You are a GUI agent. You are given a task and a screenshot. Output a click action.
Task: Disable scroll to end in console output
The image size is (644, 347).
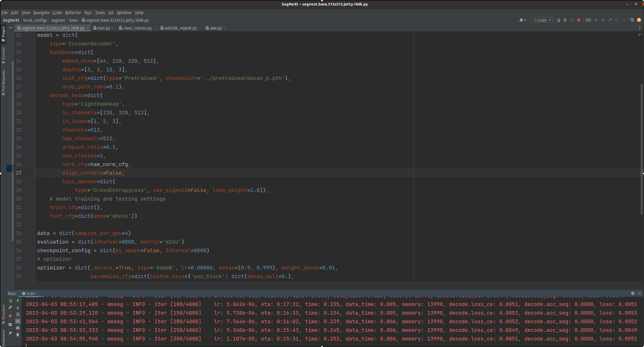point(18,321)
